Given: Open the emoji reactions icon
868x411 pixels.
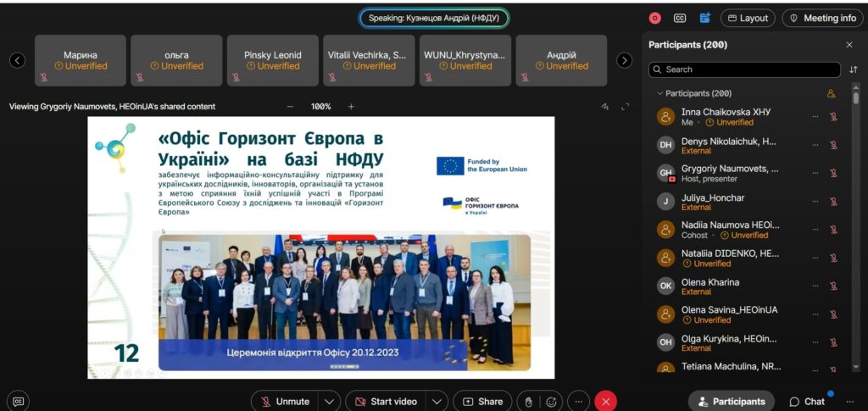Looking at the screenshot, I should (553, 402).
